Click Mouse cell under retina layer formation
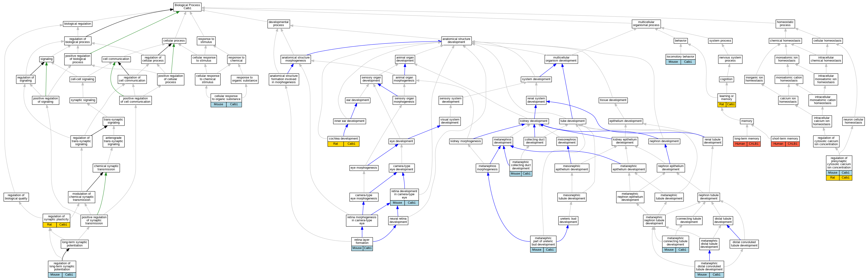The width and height of the screenshot is (868, 280). [357, 248]
